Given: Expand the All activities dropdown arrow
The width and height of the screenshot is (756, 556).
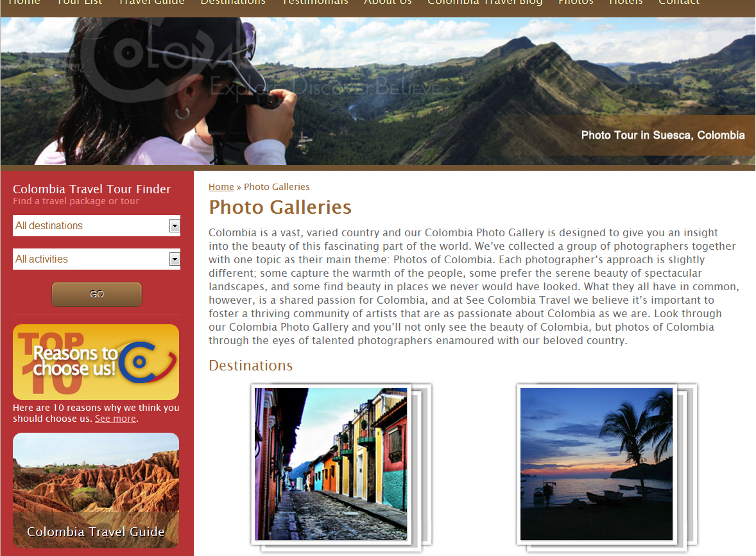Looking at the screenshot, I should coord(175,259).
